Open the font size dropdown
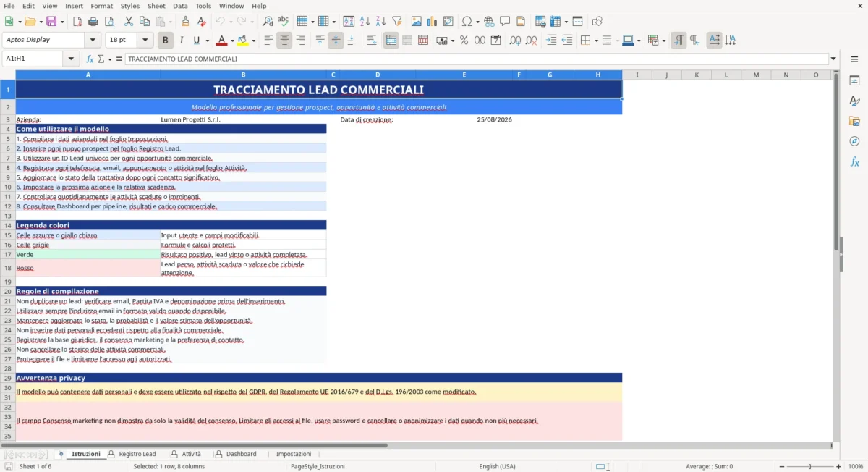Screen dimensions: 868x472 tap(145, 41)
